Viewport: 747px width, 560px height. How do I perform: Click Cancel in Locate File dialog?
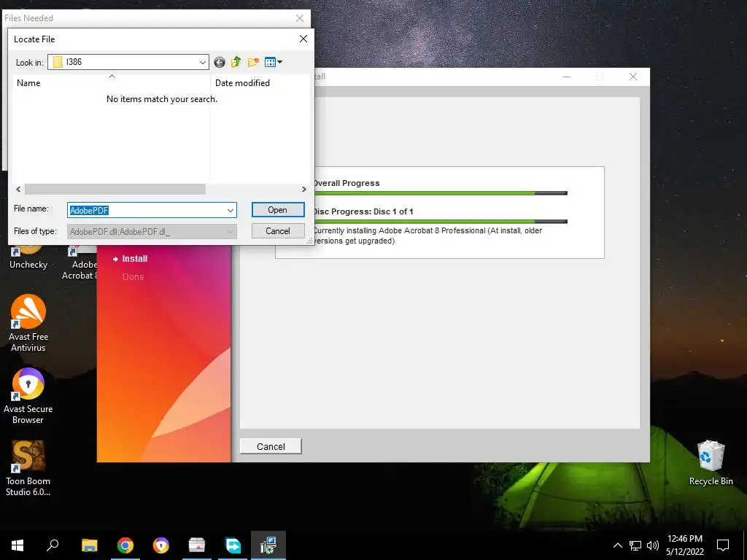pyautogui.click(x=278, y=231)
